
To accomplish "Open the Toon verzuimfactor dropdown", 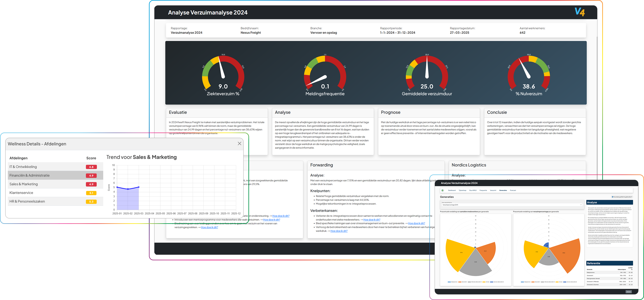I will (512, 205).
